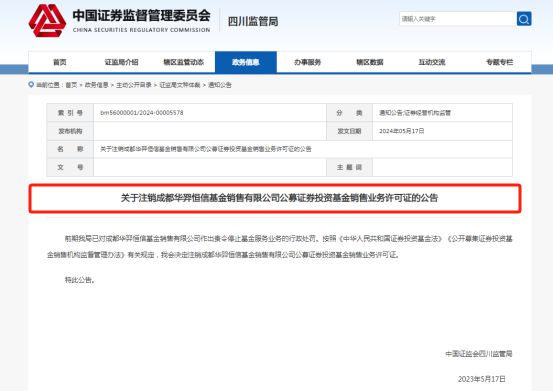Click the 索引号 label cell
This screenshot has height=391, width=553.
(x=70, y=113)
